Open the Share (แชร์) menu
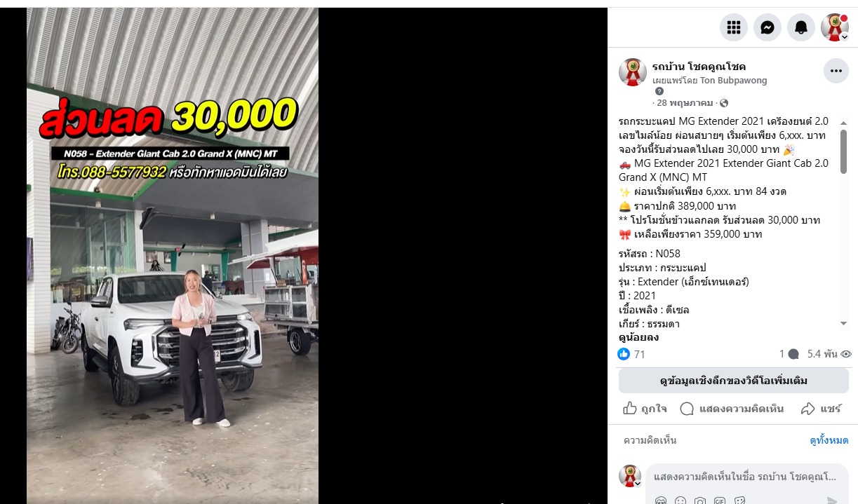The image size is (858, 504). click(821, 409)
